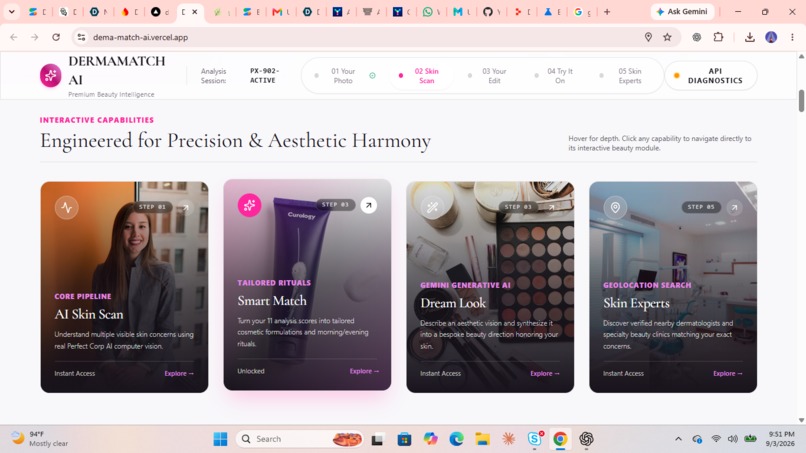Open the Dream Look card arrow icon
This screenshot has height=453, width=806.
point(552,207)
